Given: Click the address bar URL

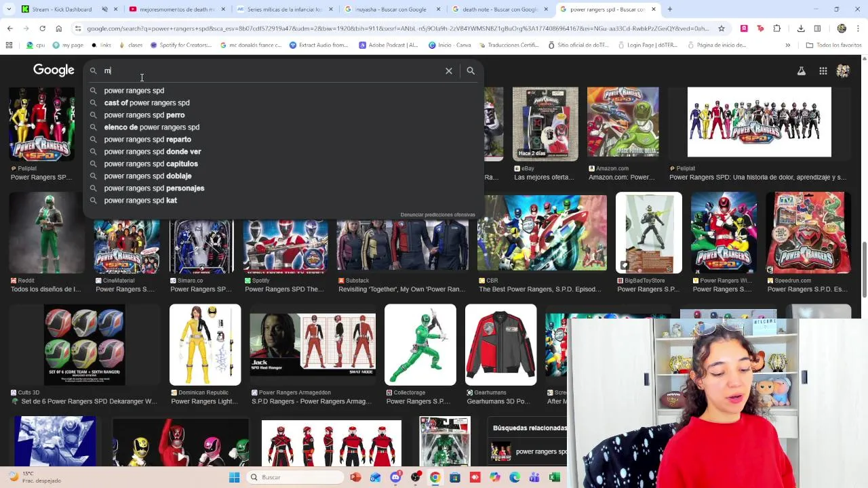Looking at the screenshot, I should click(397, 28).
